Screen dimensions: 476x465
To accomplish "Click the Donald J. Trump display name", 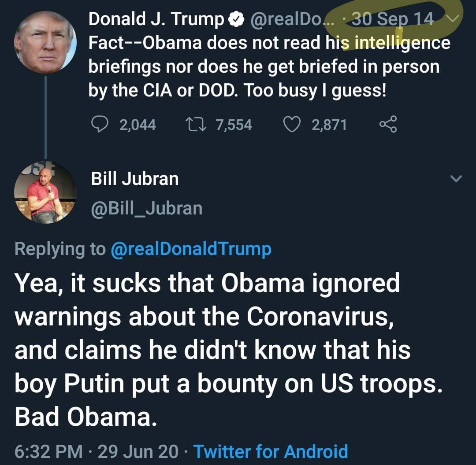I will click(x=156, y=19).
